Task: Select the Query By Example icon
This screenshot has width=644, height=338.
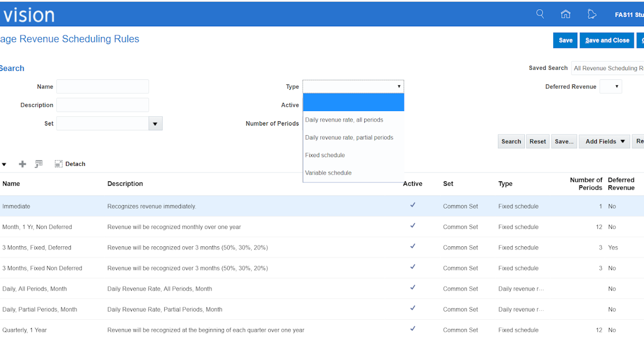Action: pyautogui.click(x=38, y=164)
